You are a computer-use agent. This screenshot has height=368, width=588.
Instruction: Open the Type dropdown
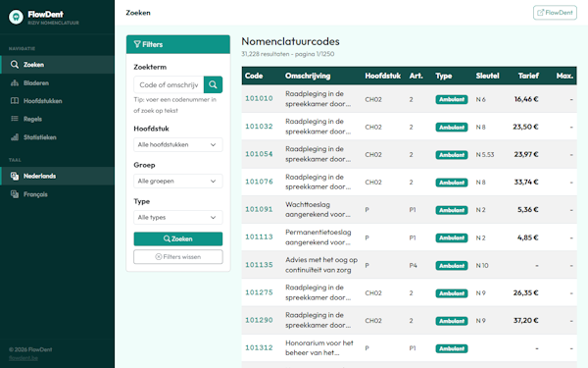tap(178, 218)
